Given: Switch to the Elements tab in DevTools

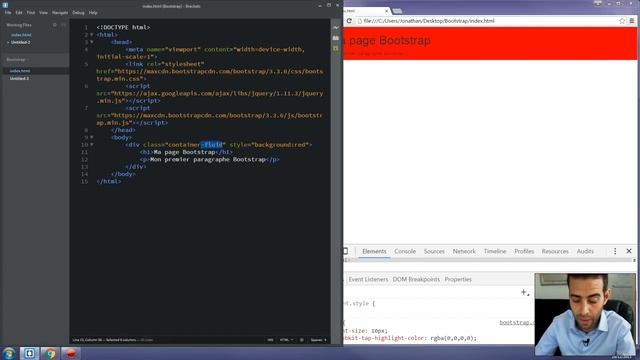Looking at the screenshot, I should click(x=374, y=251).
